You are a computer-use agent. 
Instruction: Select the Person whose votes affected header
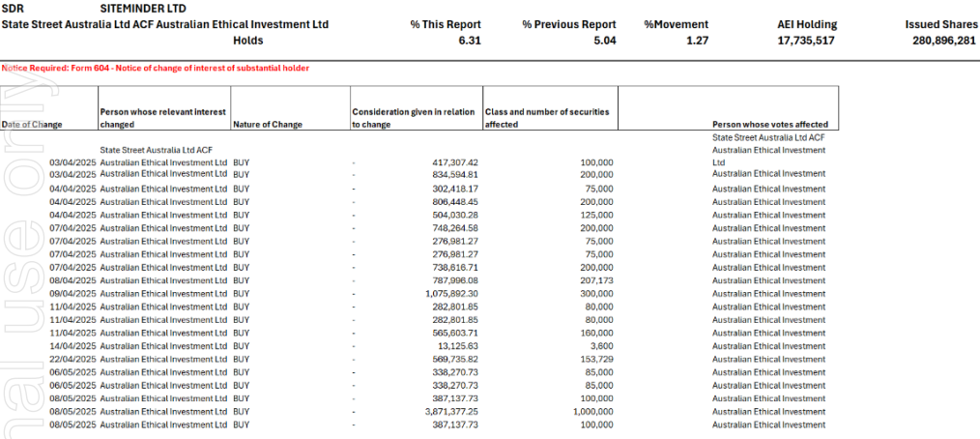(x=769, y=125)
